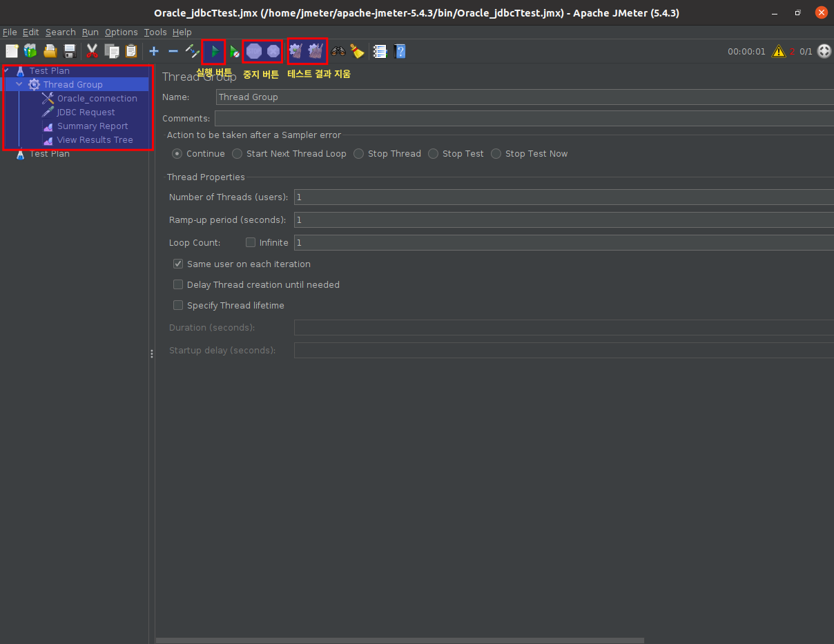
Task: Click the Comments input field
Action: [524, 118]
